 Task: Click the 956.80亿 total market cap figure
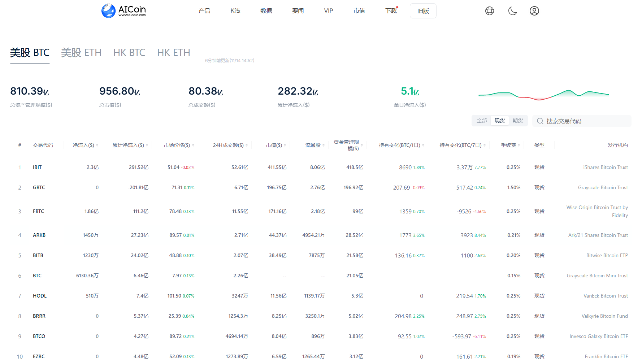coord(120,91)
